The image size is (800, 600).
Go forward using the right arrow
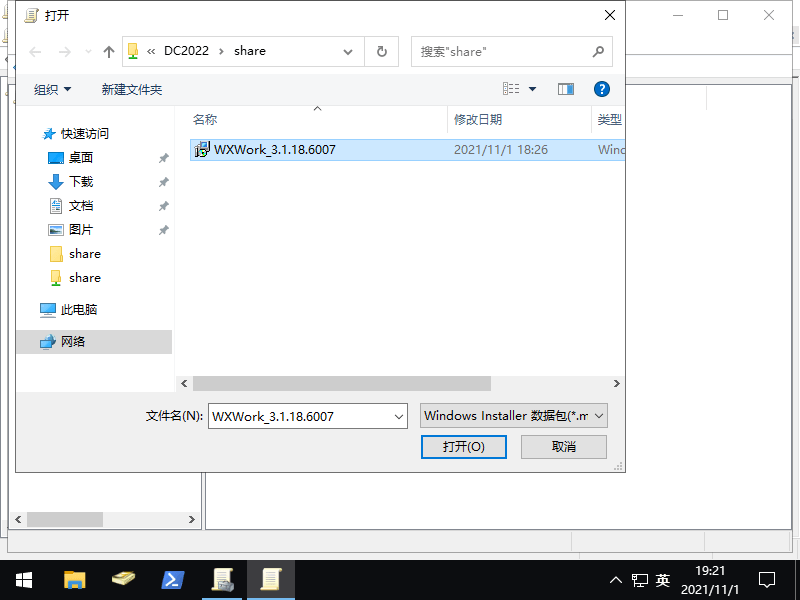[65, 52]
